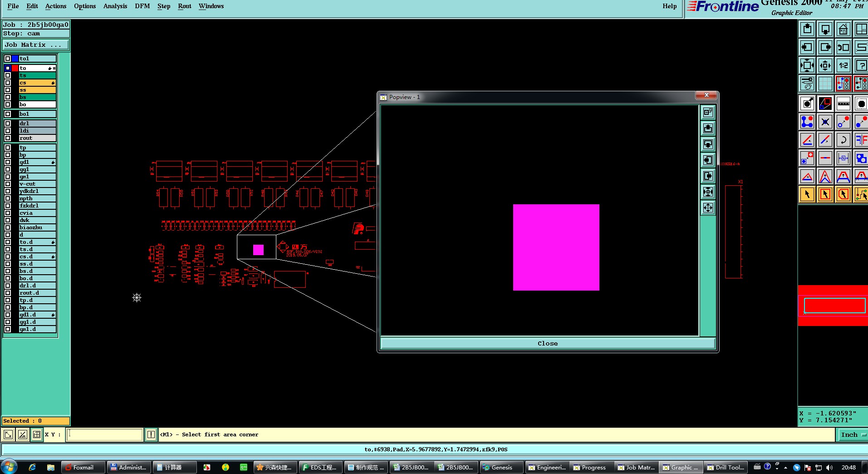Toggle the rout layer checkbox

pyautogui.click(x=8, y=138)
